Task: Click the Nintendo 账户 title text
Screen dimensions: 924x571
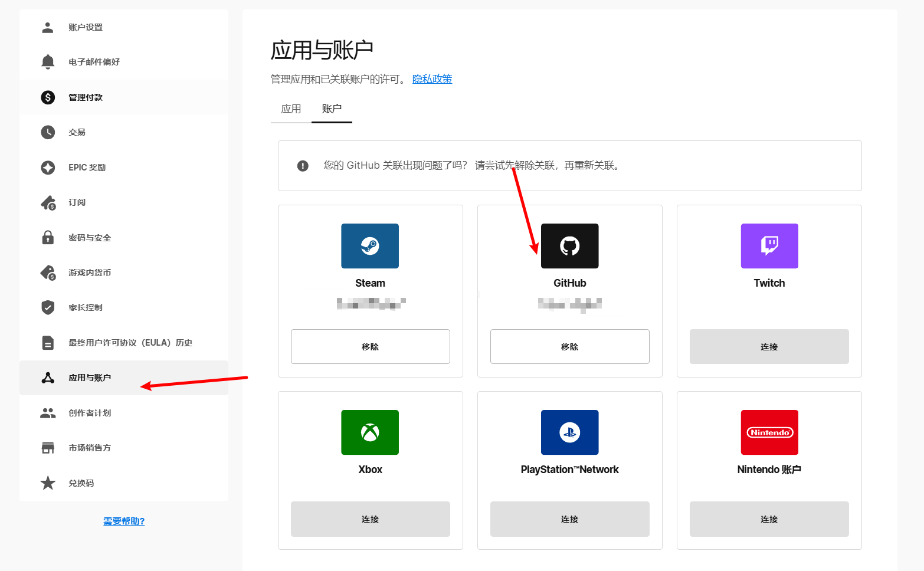Action: (769, 470)
